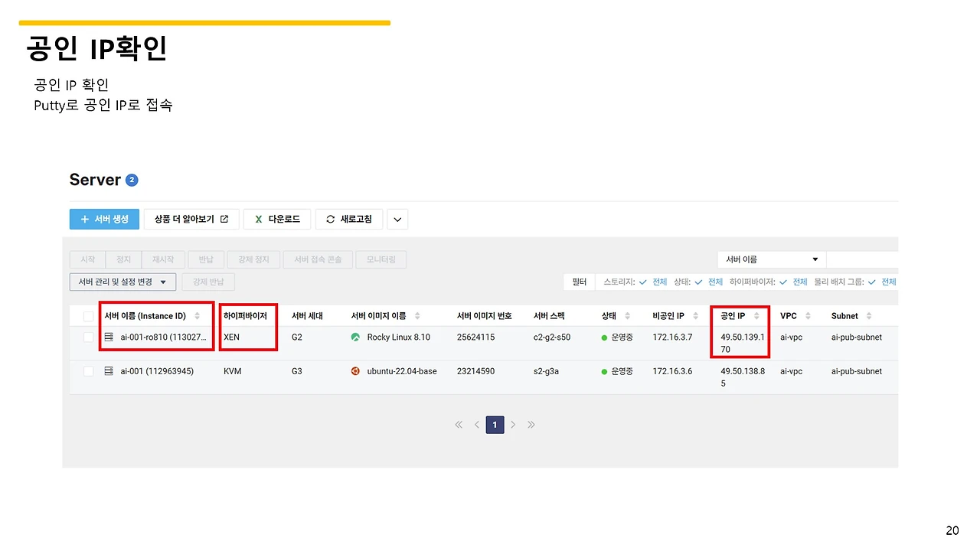Image resolution: width=980 pixels, height=551 pixels.
Task: Expand the chevron menu next to 새로고침
Action: pyautogui.click(x=397, y=220)
